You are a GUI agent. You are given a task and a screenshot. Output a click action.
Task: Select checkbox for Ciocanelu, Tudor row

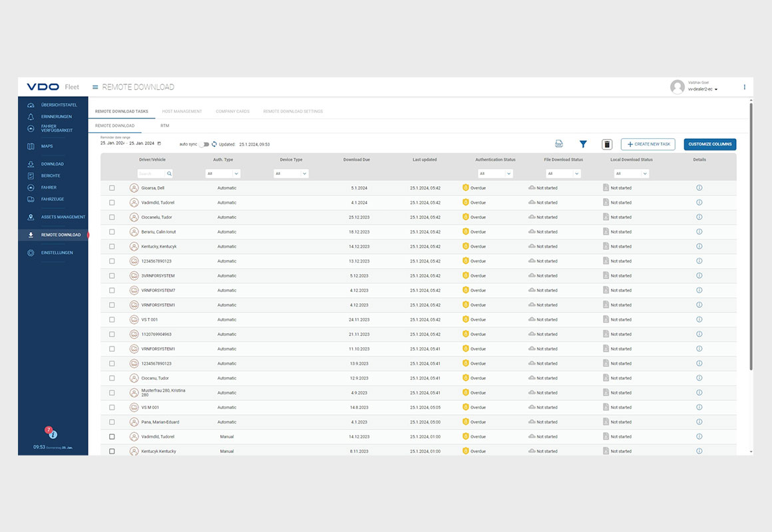tap(112, 217)
